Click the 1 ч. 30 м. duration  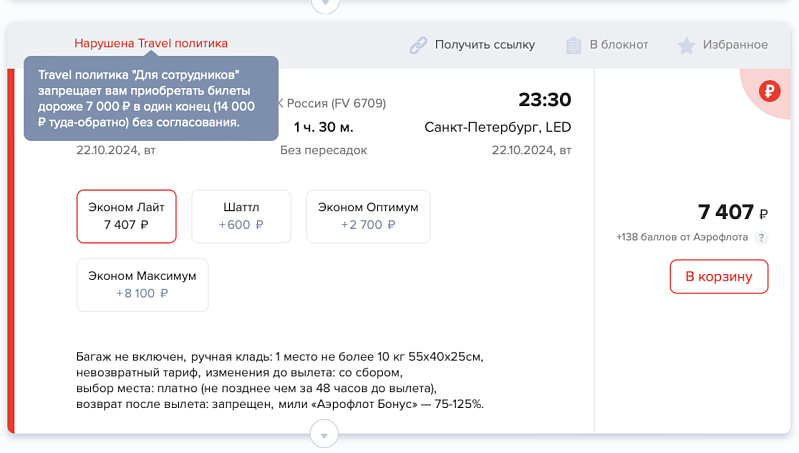tap(323, 127)
